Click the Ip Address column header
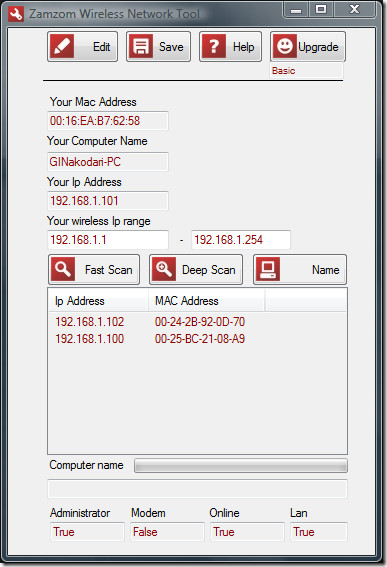387x567 pixels. coord(98,301)
